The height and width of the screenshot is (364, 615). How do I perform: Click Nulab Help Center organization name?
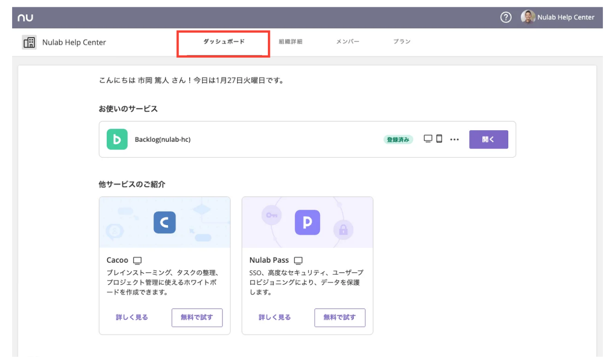[74, 42]
